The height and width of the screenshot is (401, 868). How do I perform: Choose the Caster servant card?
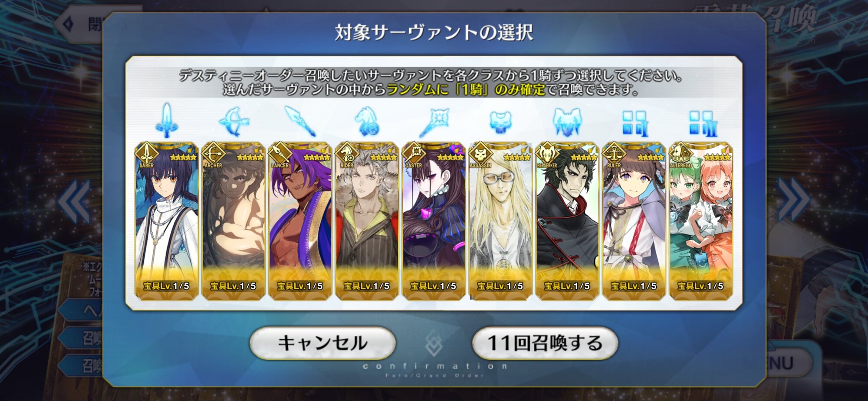point(434,221)
